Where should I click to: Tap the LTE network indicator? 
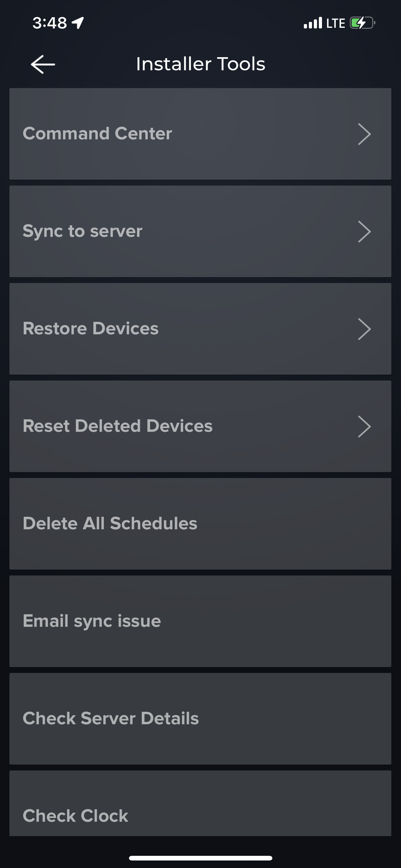tap(335, 23)
